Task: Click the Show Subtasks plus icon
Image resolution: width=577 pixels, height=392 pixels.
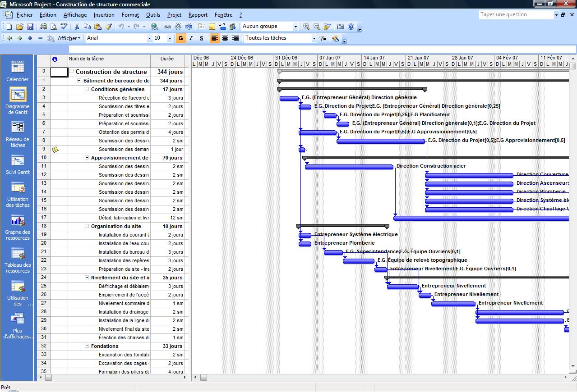Action: (x=30, y=38)
